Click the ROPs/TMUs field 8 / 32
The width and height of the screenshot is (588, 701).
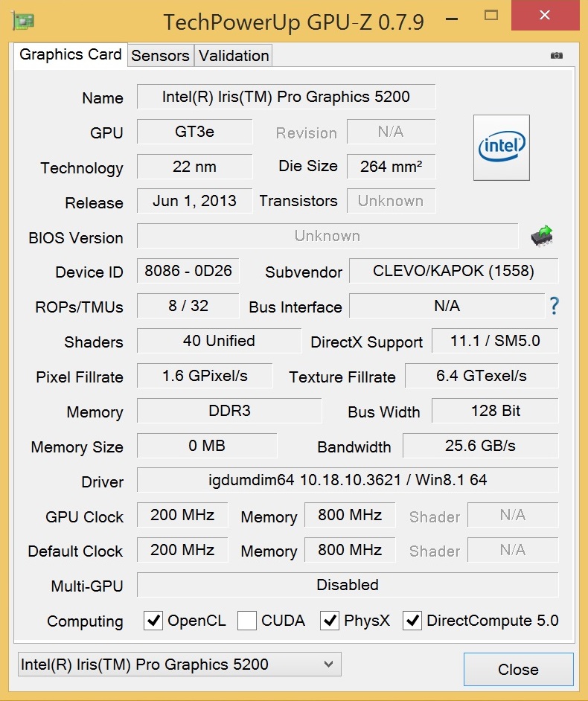[188, 306]
